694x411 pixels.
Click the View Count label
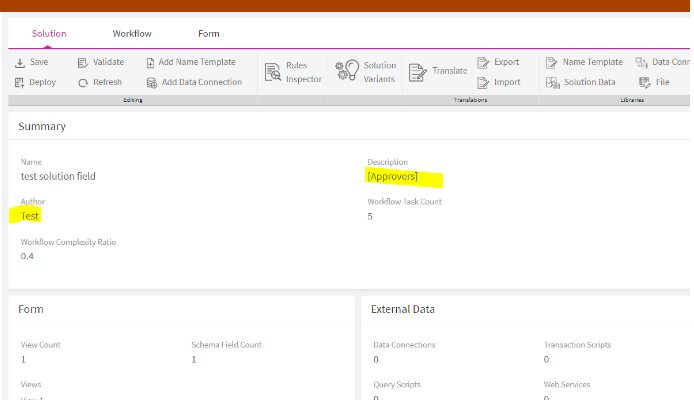(x=41, y=345)
